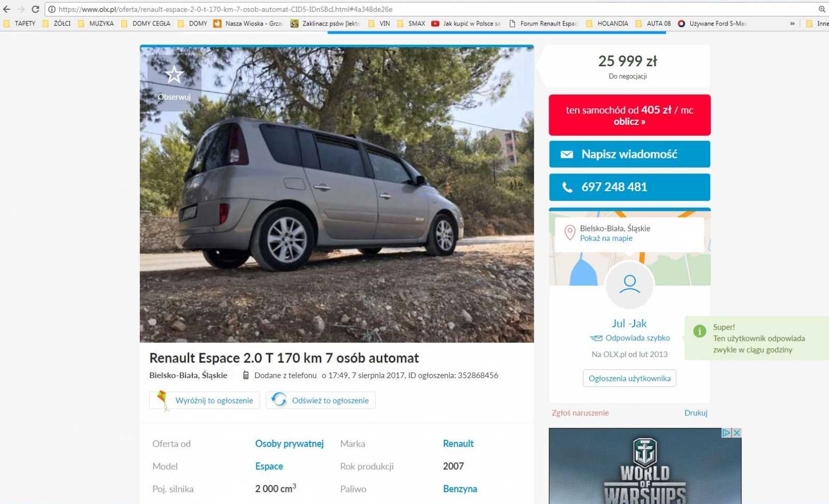Open the Pokaż na mapie link
Viewport: 829px width, 504px height.
606,238
